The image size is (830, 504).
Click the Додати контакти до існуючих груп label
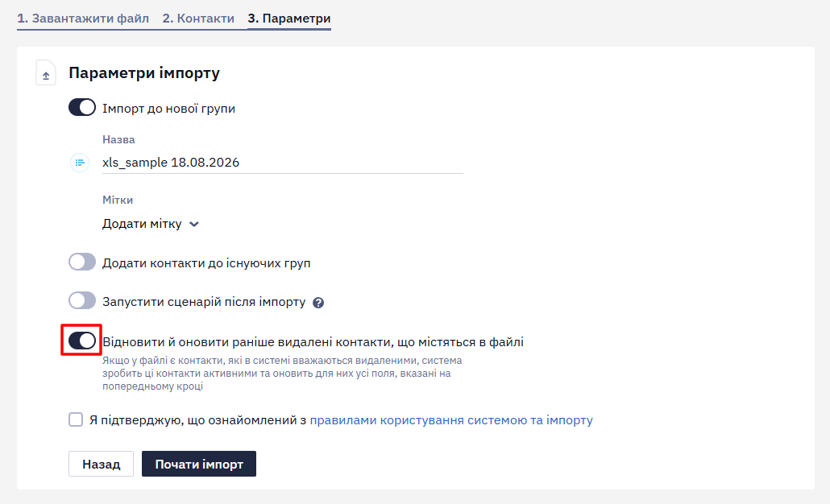(x=206, y=262)
